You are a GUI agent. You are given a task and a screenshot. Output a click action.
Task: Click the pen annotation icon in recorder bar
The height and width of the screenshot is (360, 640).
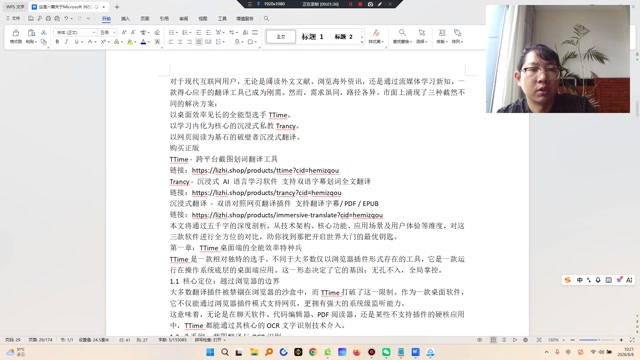380,4
